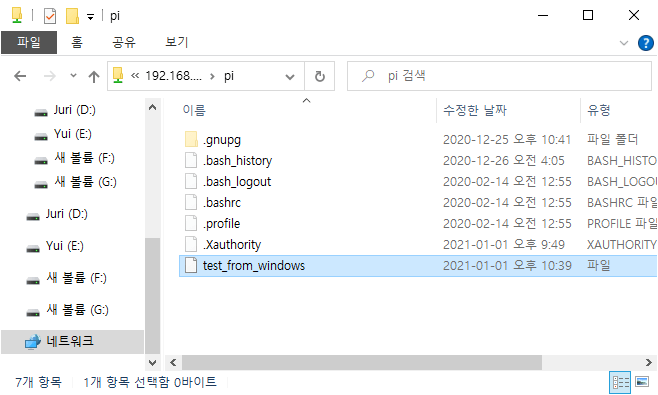Open the address bar history dropdown
The image size is (658, 395).
290,77
